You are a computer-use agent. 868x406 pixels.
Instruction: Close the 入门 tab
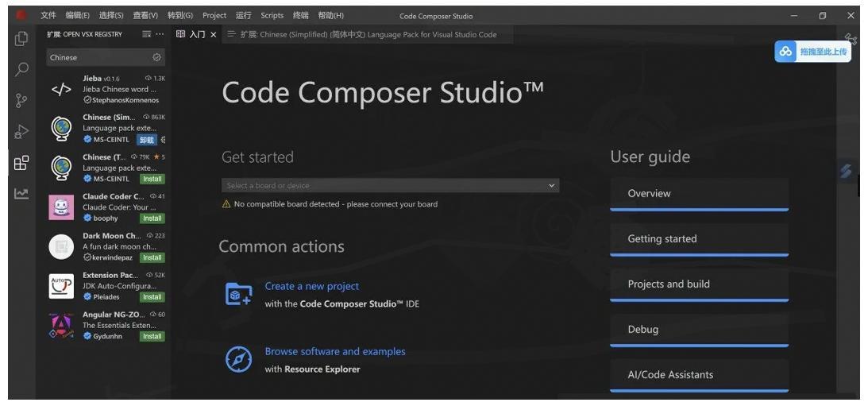pos(213,35)
